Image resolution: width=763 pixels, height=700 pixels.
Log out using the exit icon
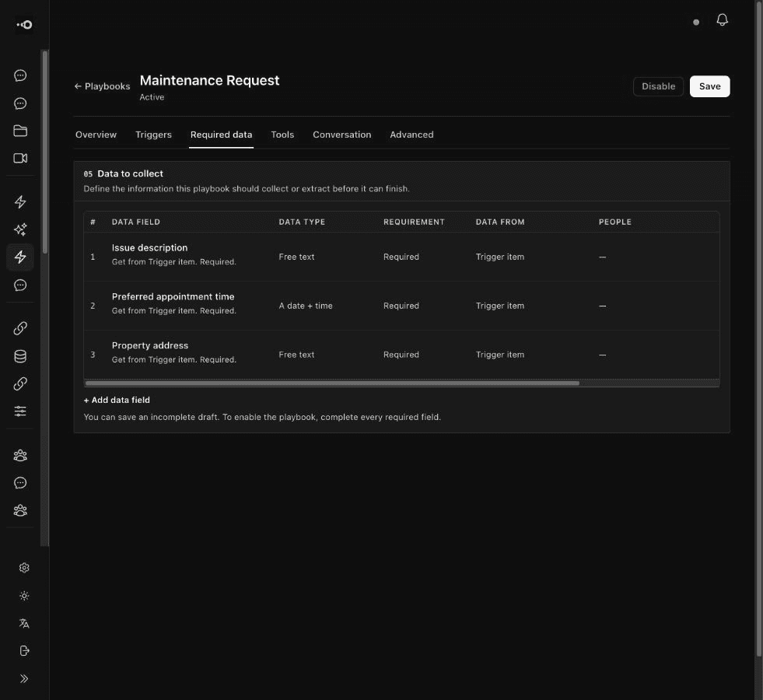click(x=24, y=651)
